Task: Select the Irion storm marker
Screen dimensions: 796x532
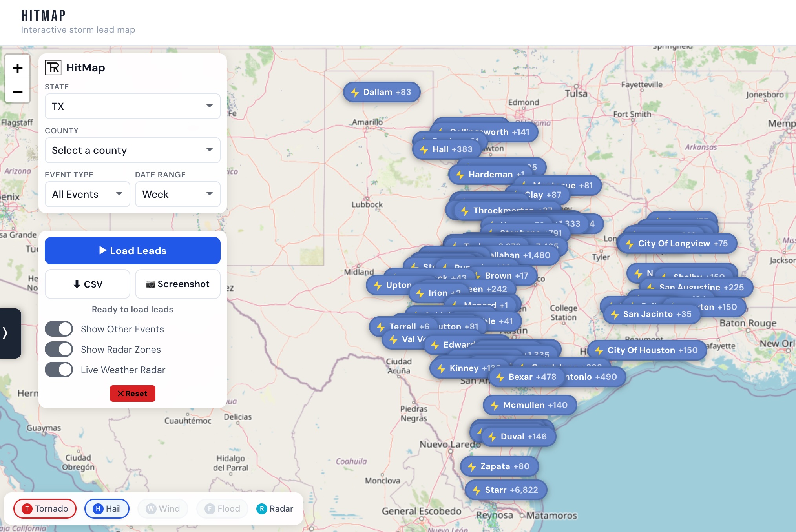Action: tap(439, 293)
